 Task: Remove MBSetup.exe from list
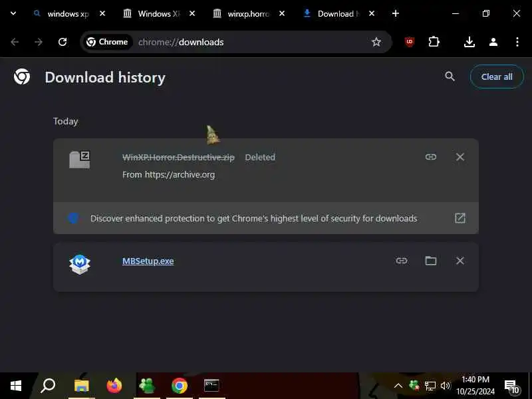point(460,261)
